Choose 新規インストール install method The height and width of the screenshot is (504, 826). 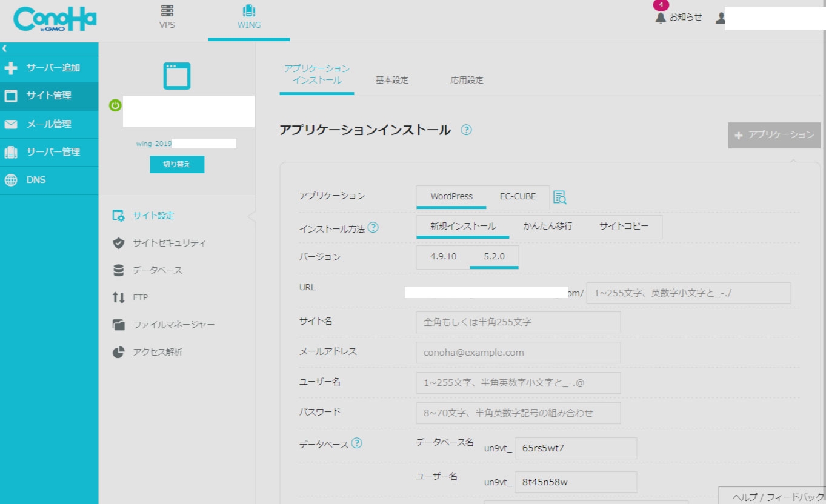tap(463, 227)
